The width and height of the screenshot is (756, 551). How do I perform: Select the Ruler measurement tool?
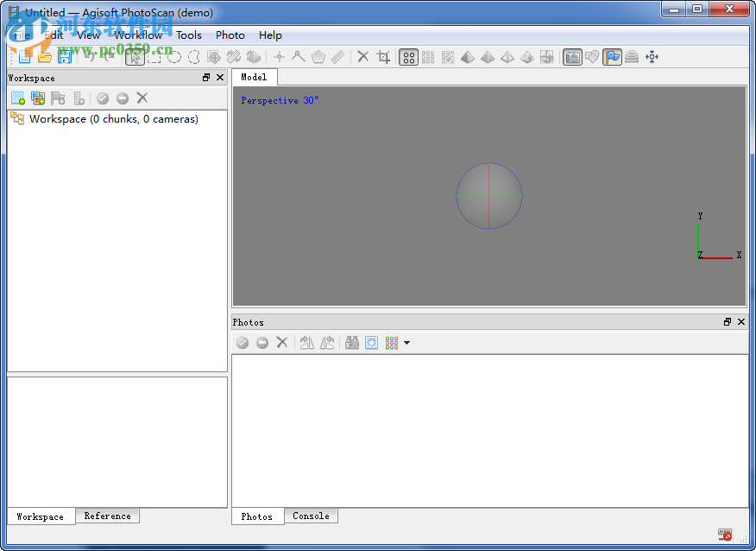coord(337,56)
